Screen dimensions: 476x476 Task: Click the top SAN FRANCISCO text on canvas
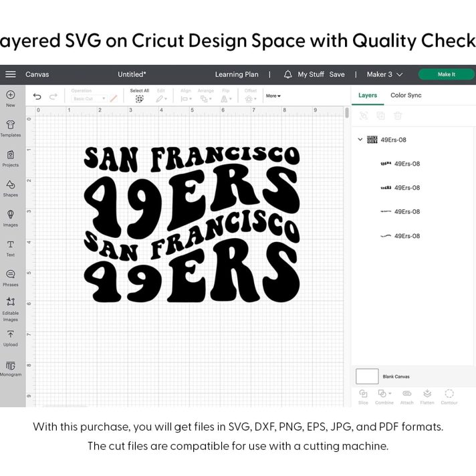pos(192,158)
